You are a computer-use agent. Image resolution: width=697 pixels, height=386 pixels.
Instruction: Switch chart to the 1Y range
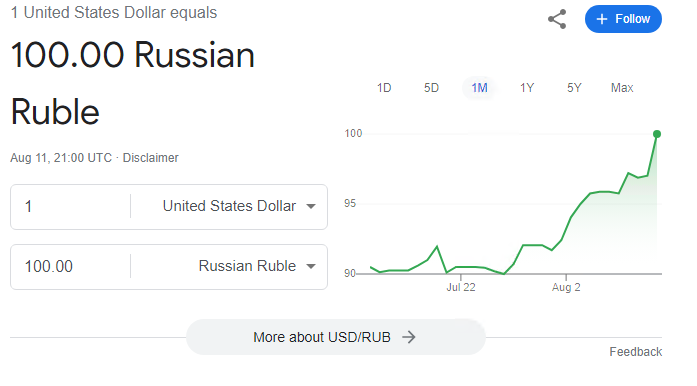pyautogui.click(x=527, y=88)
